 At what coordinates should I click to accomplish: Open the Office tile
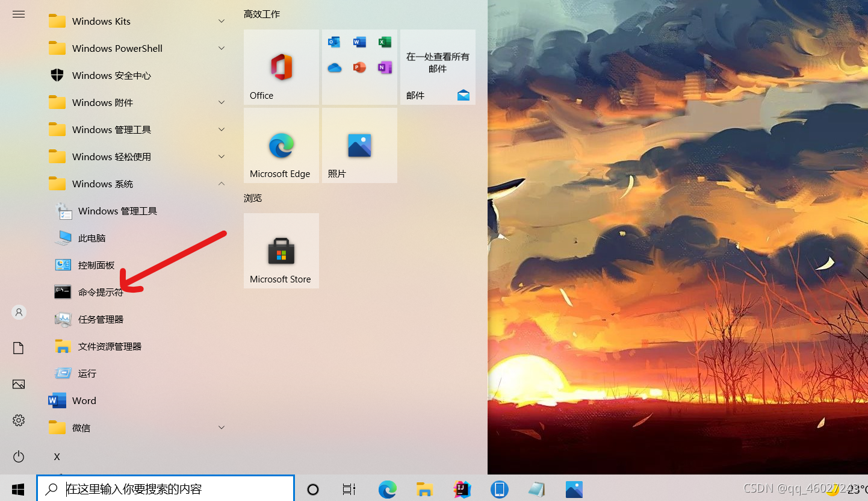pos(281,67)
